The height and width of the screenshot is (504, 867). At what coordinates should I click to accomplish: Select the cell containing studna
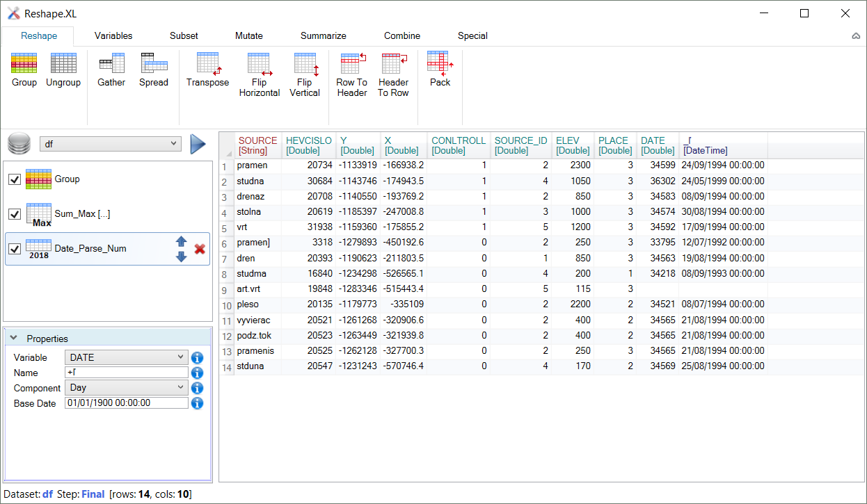[258, 181]
